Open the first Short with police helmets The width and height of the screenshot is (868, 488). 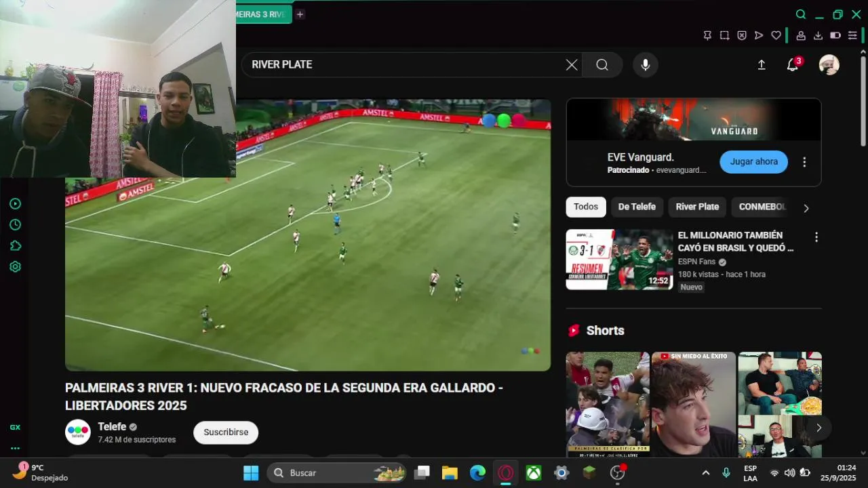point(608,404)
